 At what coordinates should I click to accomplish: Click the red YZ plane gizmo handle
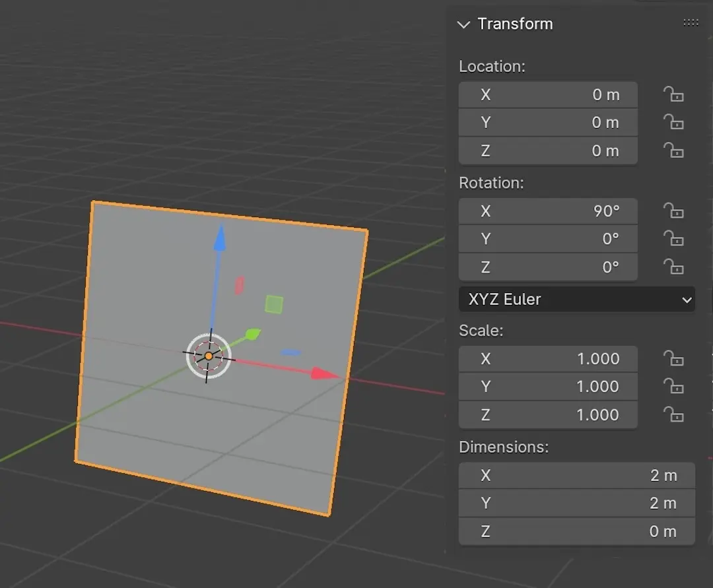pyautogui.click(x=240, y=285)
